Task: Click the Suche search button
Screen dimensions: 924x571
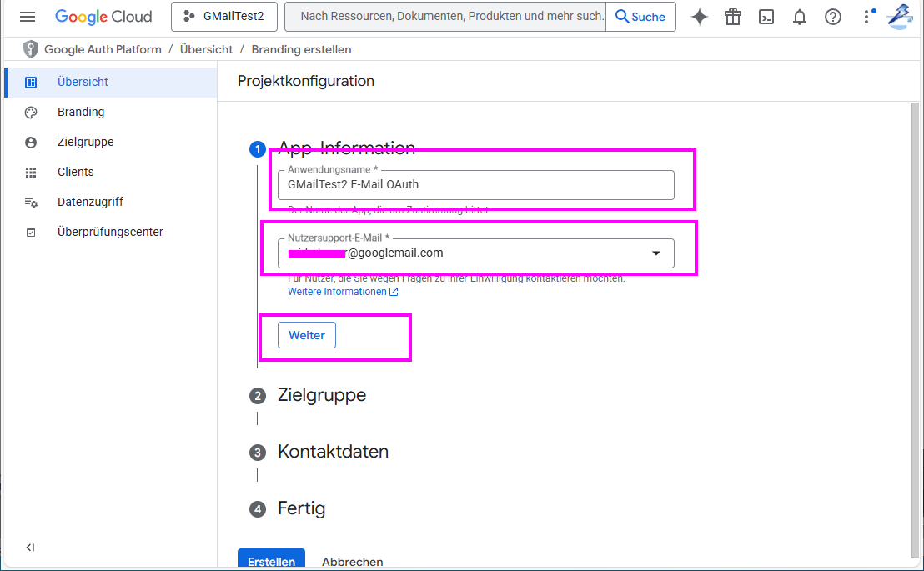Action: tap(640, 17)
